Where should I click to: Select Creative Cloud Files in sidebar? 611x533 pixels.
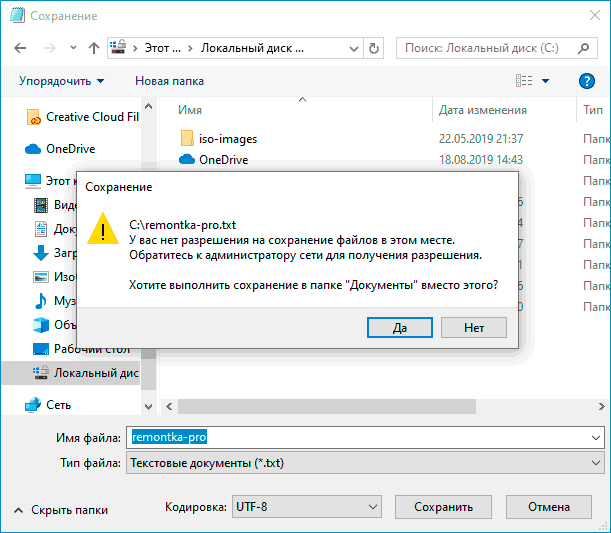click(92, 117)
